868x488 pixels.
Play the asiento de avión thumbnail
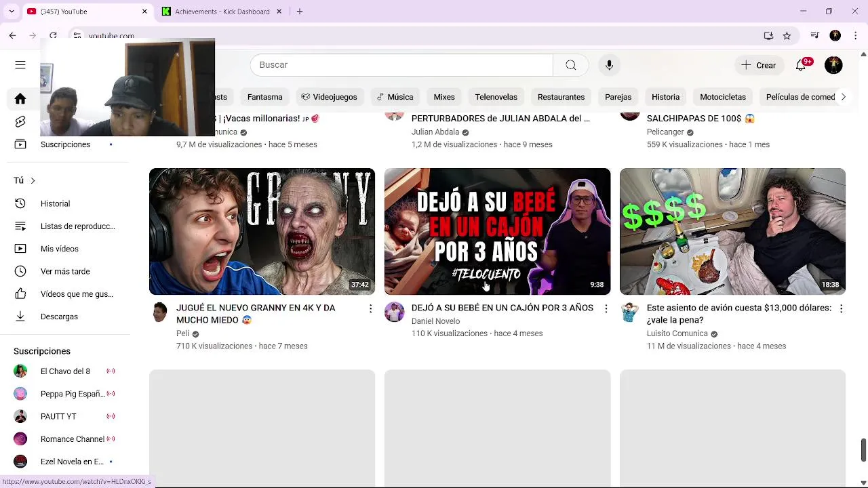tap(732, 232)
